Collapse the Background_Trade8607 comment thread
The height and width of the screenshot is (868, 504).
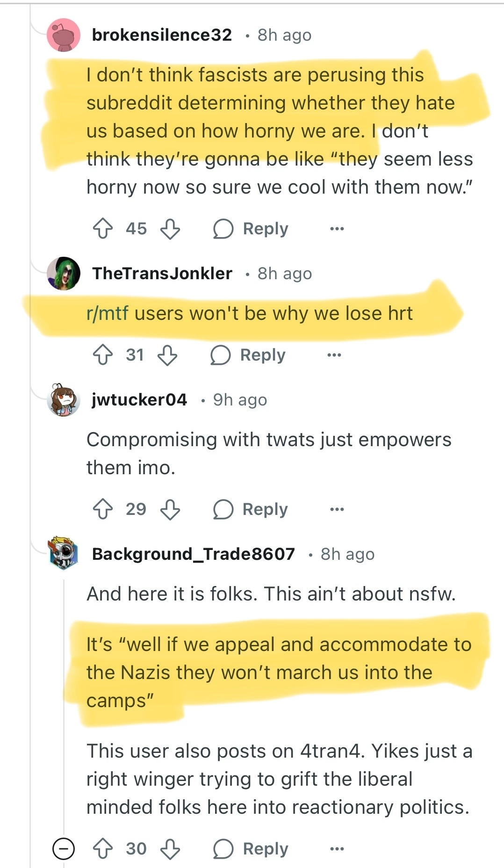click(63, 849)
